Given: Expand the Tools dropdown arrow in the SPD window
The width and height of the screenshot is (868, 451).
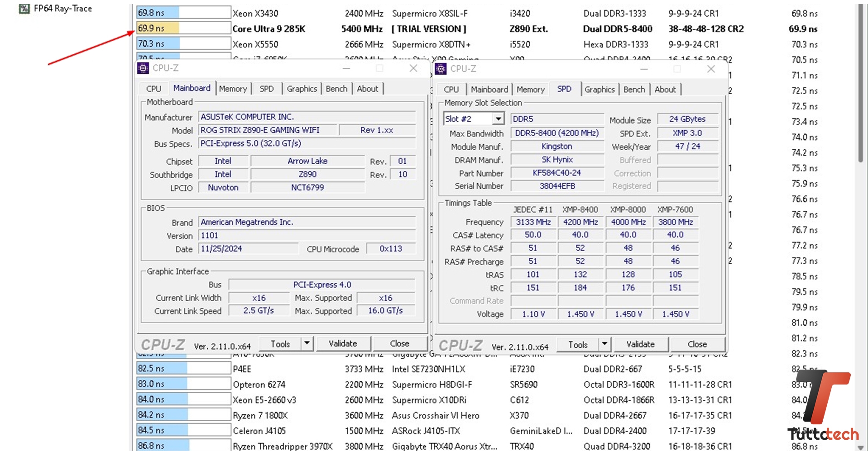Looking at the screenshot, I should 604,344.
